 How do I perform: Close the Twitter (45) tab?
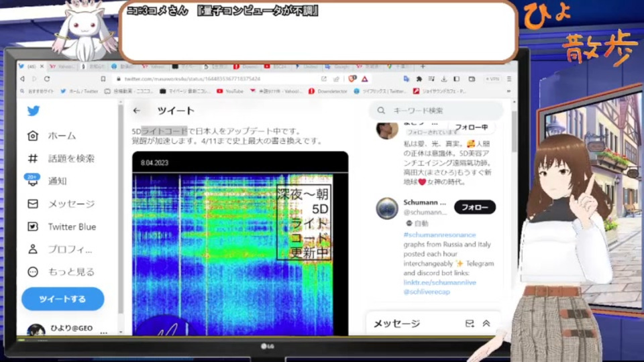tap(42, 66)
